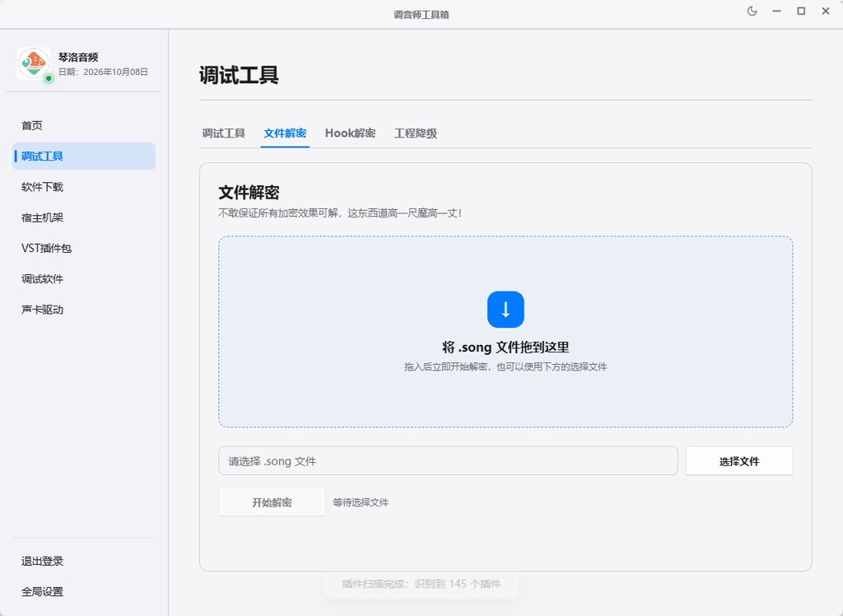Click the 琴洛音频 username text

click(78, 57)
